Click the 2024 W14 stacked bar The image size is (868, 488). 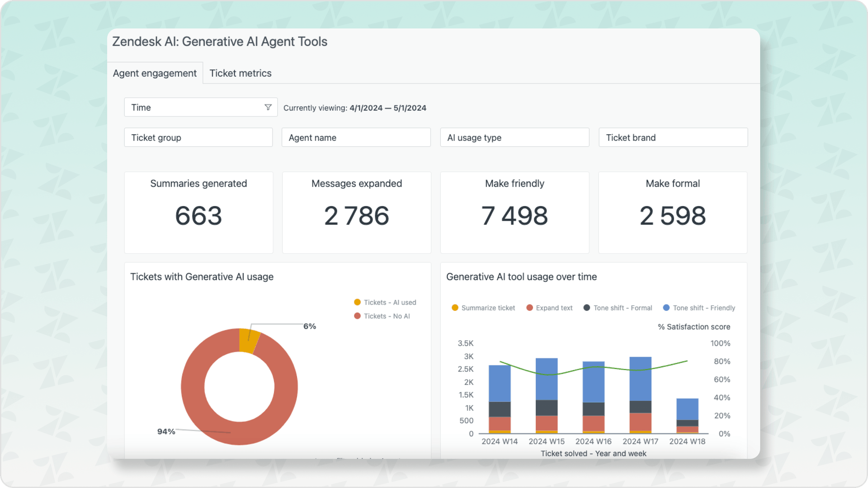tap(500, 399)
